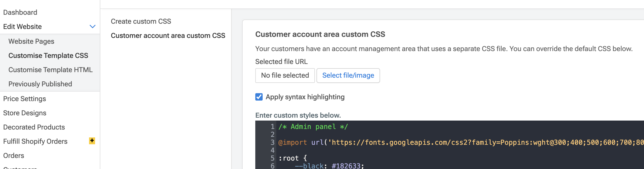Select Customise Template CSS in sidebar
This screenshot has height=169, width=644.
click(x=48, y=56)
